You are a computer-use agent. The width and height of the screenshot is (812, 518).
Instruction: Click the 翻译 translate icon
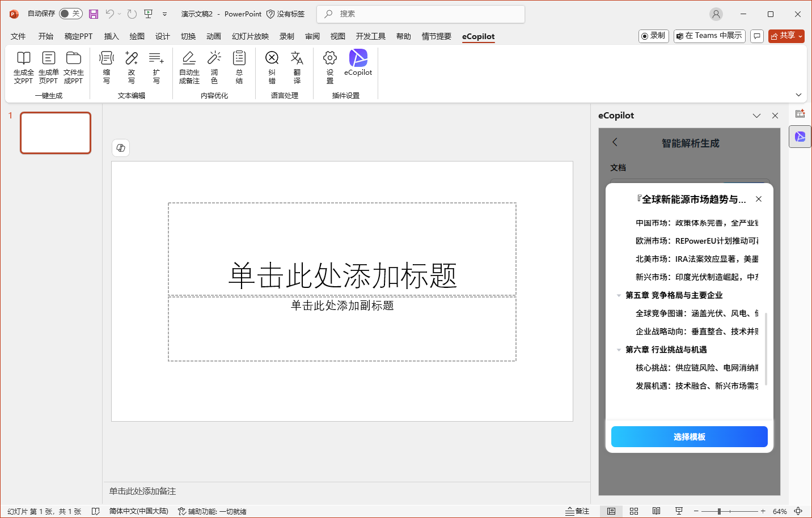pos(297,58)
